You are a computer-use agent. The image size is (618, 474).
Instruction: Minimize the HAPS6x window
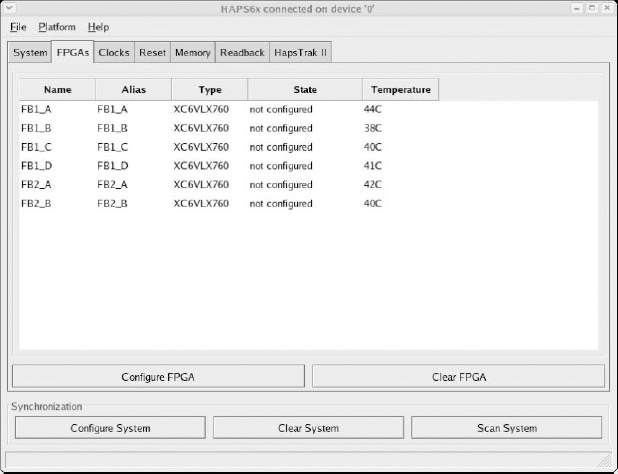pyautogui.click(x=577, y=8)
